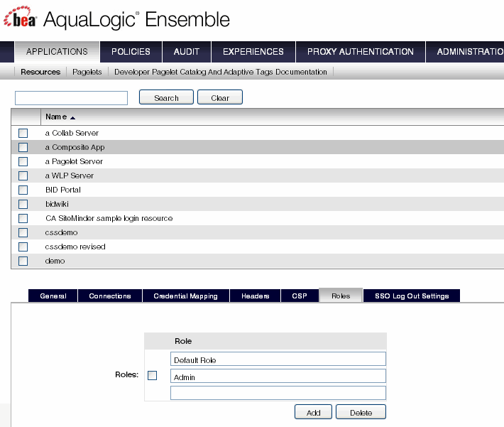Image resolution: width=504 pixels, height=427 pixels.
Task: Click the Add role button
Action: click(313, 412)
